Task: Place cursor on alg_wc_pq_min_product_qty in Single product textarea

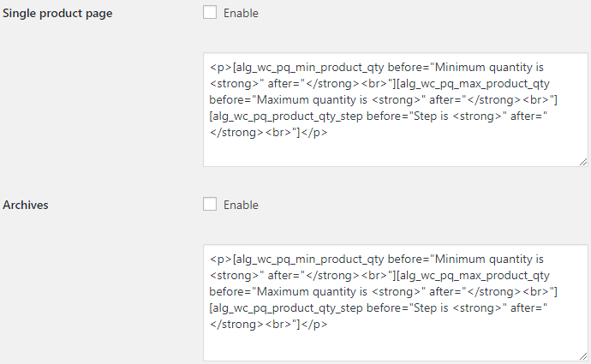Action: (x=310, y=68)
